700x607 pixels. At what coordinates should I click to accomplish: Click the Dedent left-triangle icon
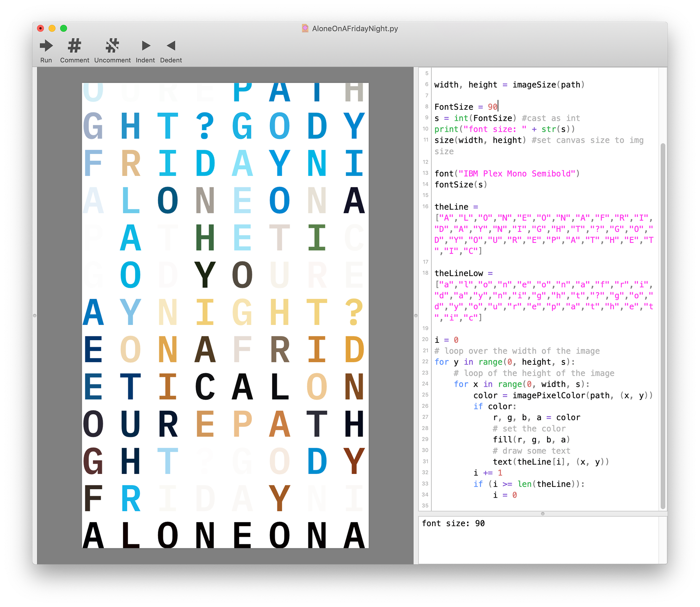point(171,46)
